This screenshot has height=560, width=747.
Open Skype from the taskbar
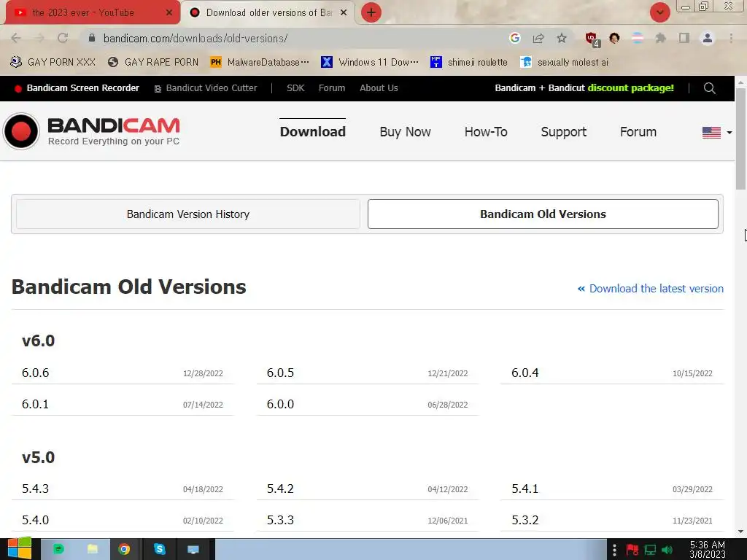point(160,550)
